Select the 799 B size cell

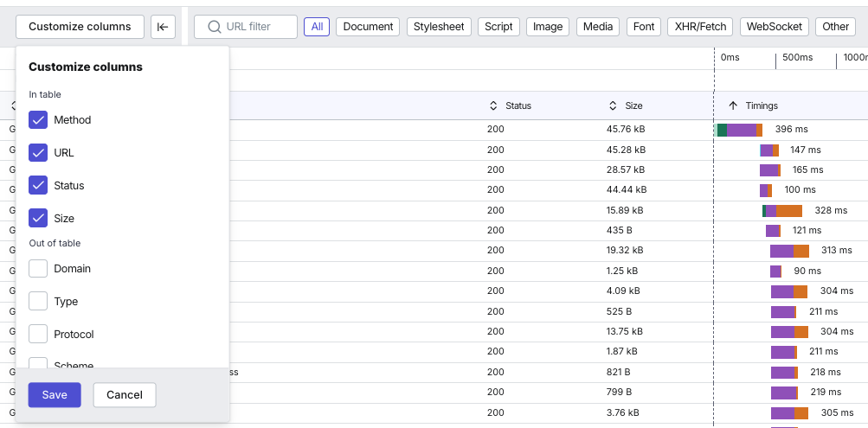(x=619, y=392)
